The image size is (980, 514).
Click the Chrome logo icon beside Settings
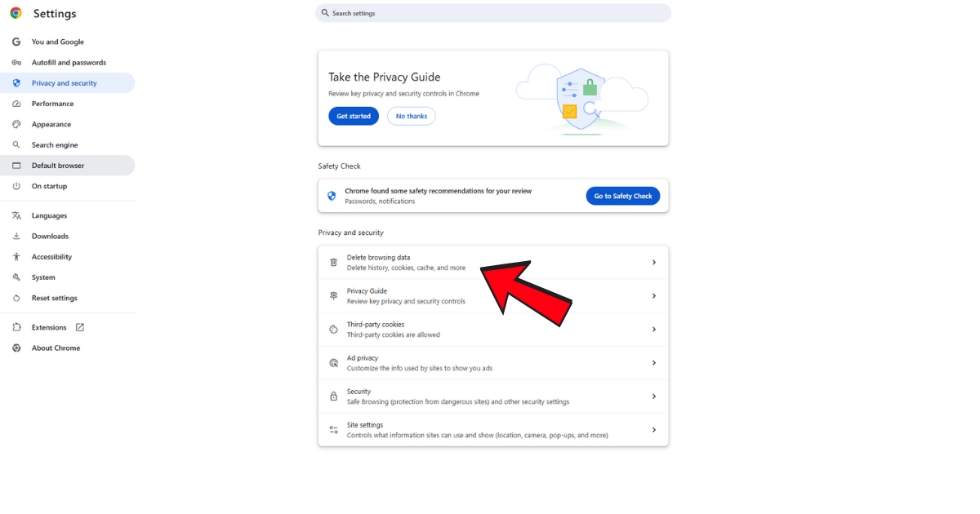pos(16,13)
